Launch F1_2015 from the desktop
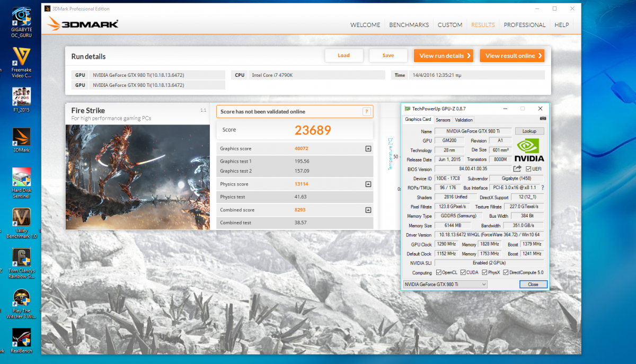636x364 pixels. tap(22, 99)
